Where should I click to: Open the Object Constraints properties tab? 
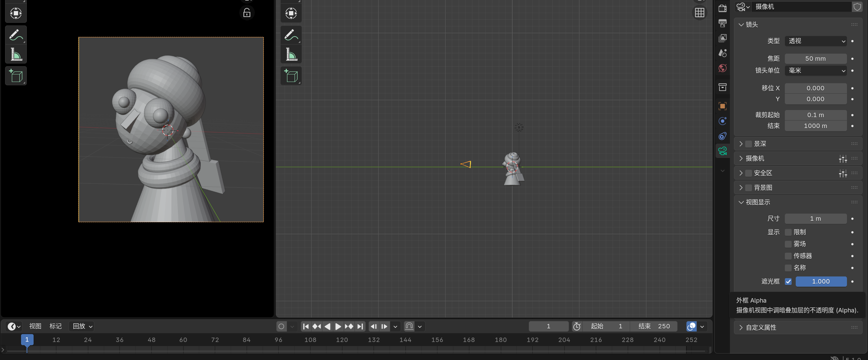(x=722, y=136)
